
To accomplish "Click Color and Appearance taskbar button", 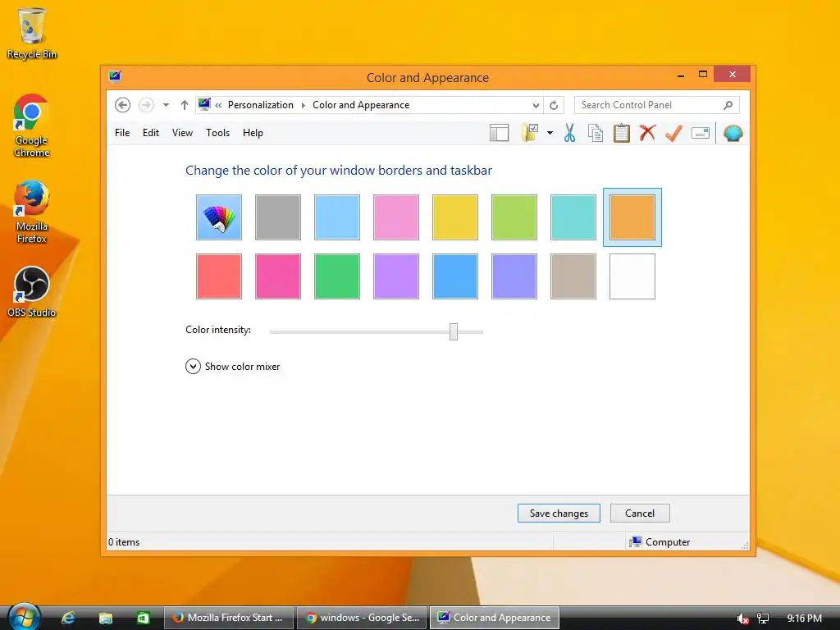I will (x=495, y=618).
